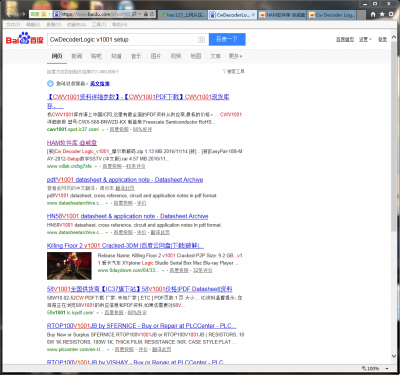The width and height of the screenshot is (400, 375).
Task: Open the 工具(T) menu
Action: [x=99, y=25]
